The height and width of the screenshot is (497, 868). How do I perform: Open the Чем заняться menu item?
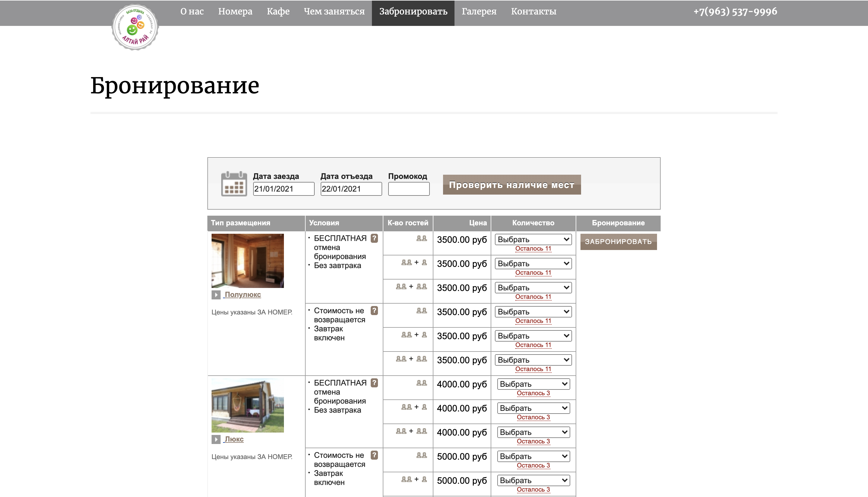point(334,12)
